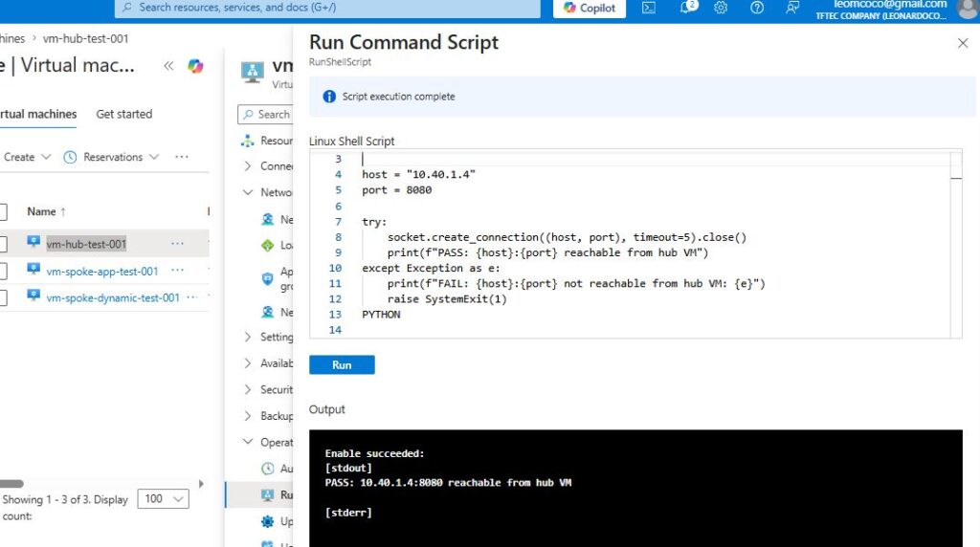Focus the search resources box
This screenshot has height=547, width=980.
click(x=327, y=8)
